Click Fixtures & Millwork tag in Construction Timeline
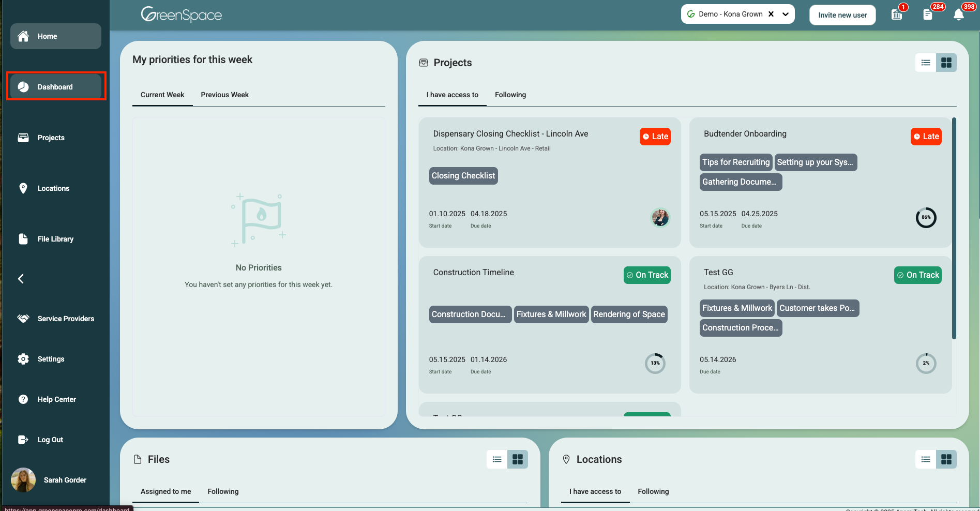Viewport: 980px width, 511px height. tap(551, 314)
